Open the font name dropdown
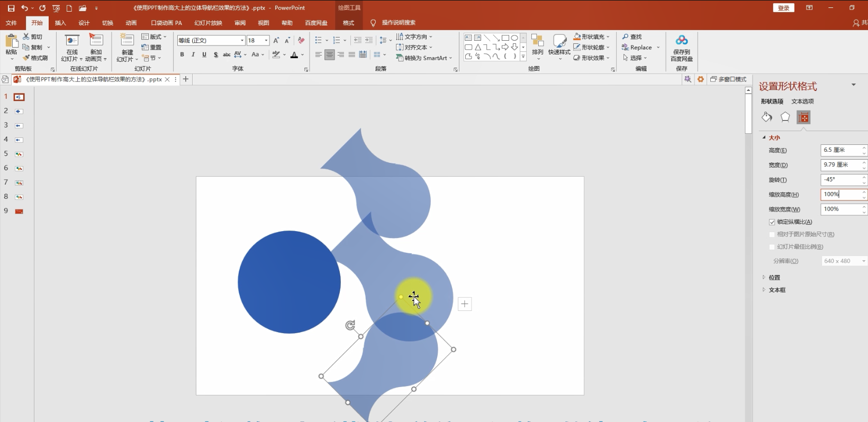 pyautogui.click(x=242, y=40)
